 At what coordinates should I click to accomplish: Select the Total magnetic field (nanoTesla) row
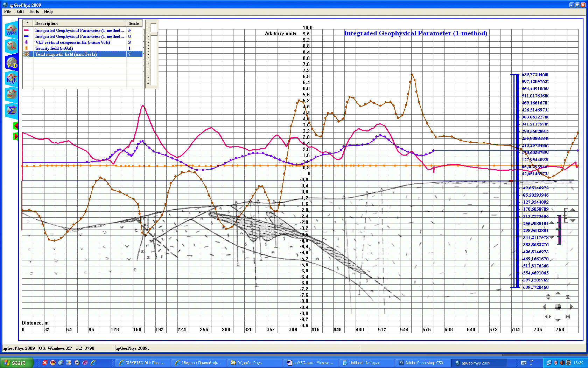pos(66,54)
